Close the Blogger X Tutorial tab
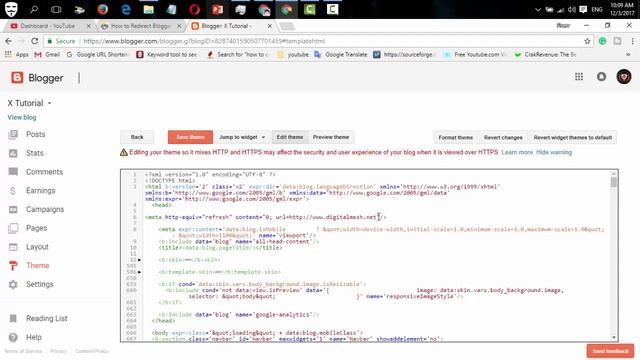Viewport: 640px width, 360px height. pyautogui.click(x=270, y=26)
